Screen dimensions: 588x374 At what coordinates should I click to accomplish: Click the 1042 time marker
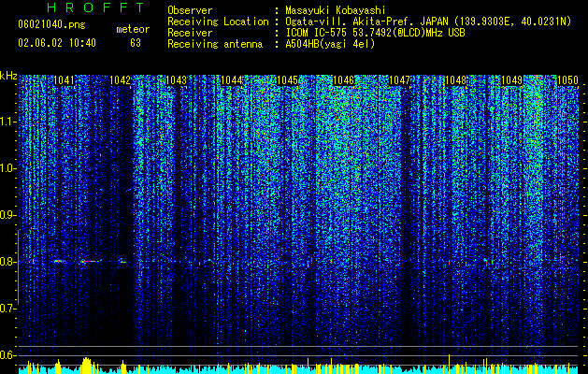(x=120, y=80)
